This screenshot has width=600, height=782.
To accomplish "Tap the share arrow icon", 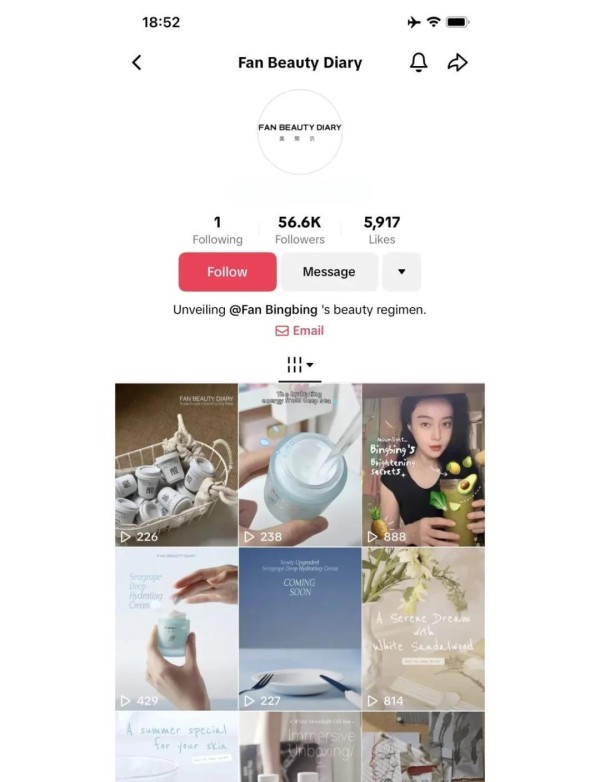I will [x=457, y=62].
